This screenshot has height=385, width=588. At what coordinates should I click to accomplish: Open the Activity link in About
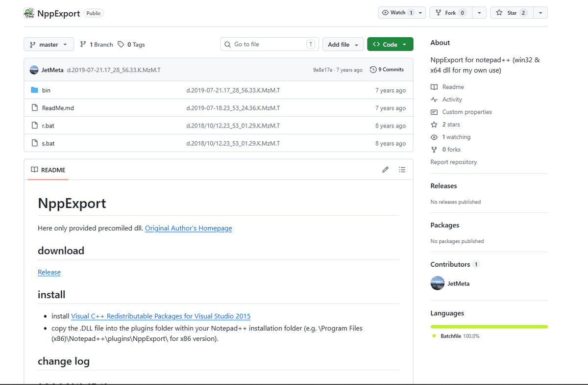click(x=452, y=100)
